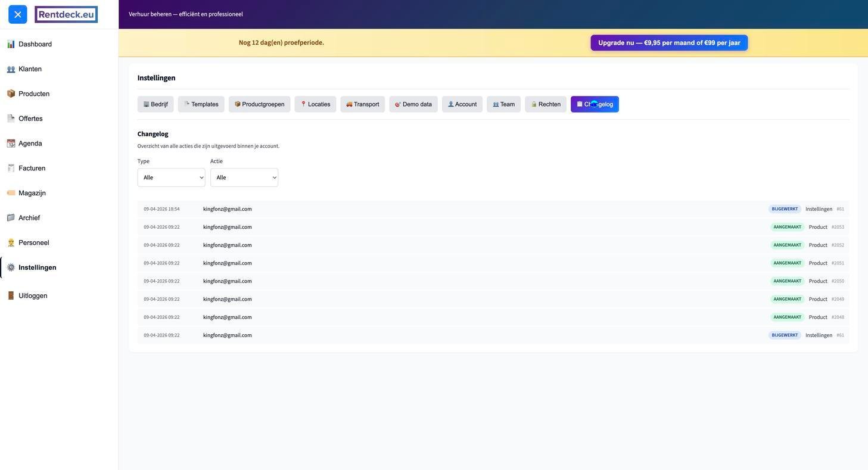Image resolution: width=868 pixels, height=470 pixels.
Task: Open Facturen from the sidebar
Action: coord(32,169)
